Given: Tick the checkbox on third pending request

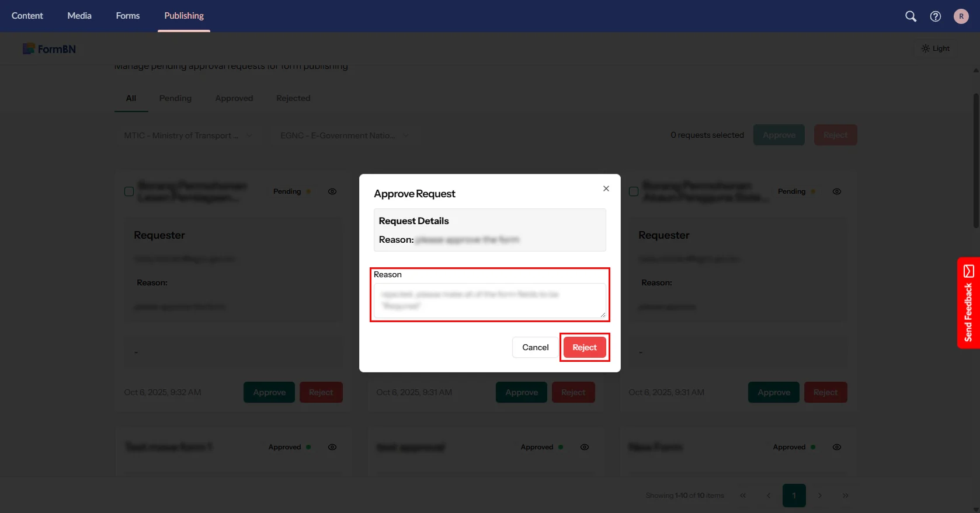Looking at the screenshot, I should pyautogui.click(x=634, y=191).
